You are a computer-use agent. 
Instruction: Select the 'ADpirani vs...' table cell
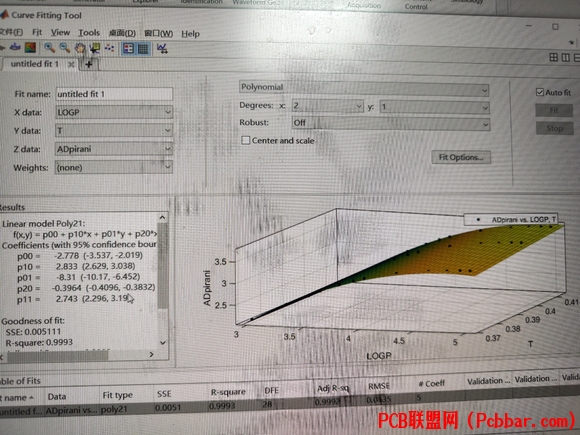pos(71,411)
